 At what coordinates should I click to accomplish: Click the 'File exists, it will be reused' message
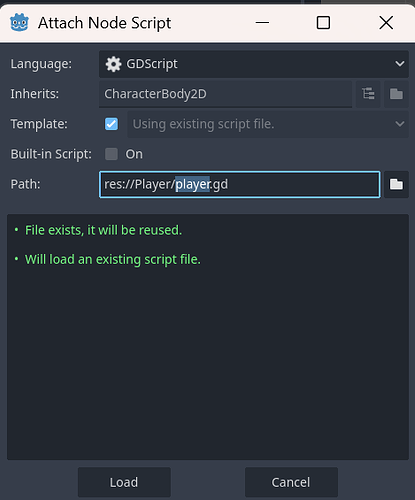[x=103, y=230]
